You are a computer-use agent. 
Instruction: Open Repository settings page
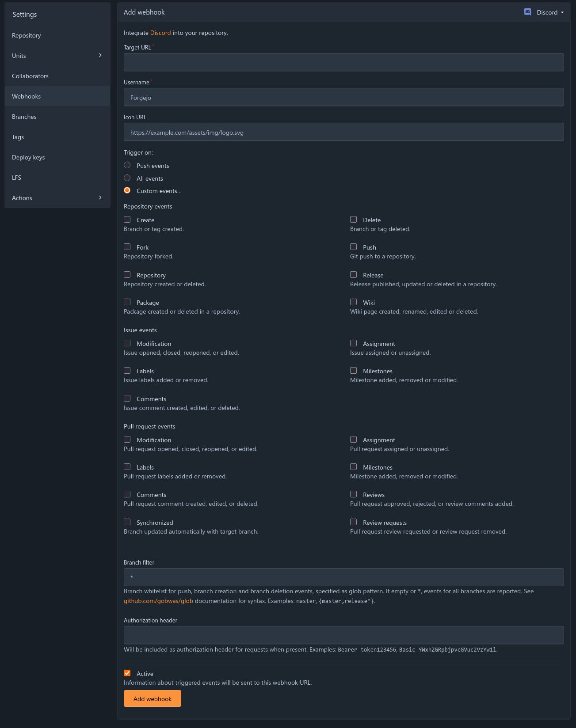click(x=57, y=35)
